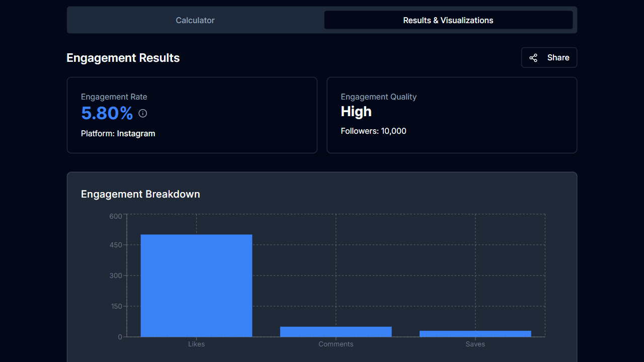Click the Share button
The width and height of the screenshot is (644, 362).
[x=549, y=57]
